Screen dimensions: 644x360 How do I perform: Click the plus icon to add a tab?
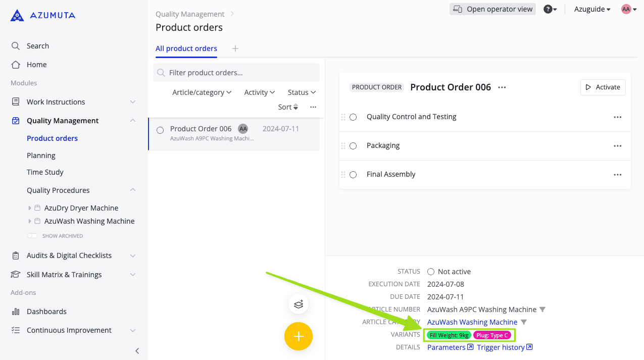[235, 48]
